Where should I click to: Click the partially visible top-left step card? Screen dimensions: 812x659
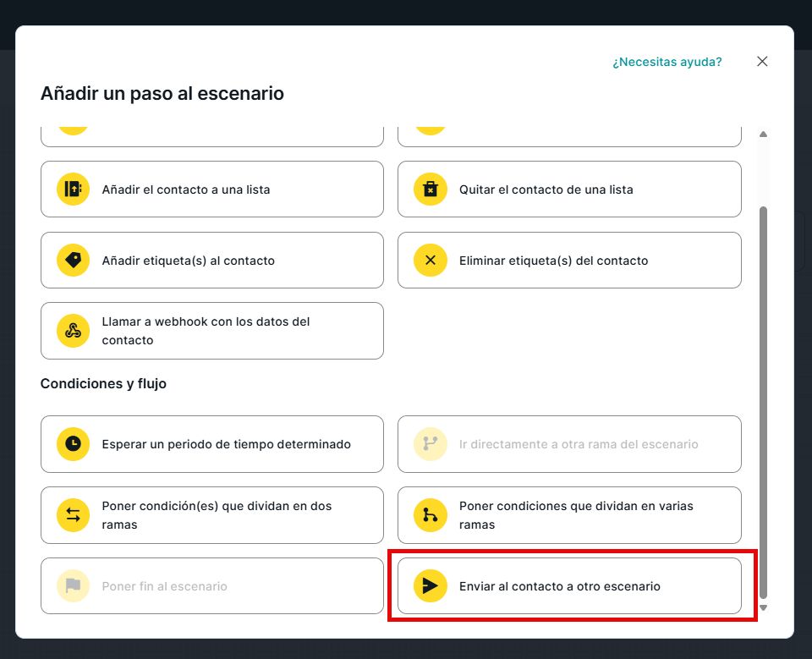211,135
